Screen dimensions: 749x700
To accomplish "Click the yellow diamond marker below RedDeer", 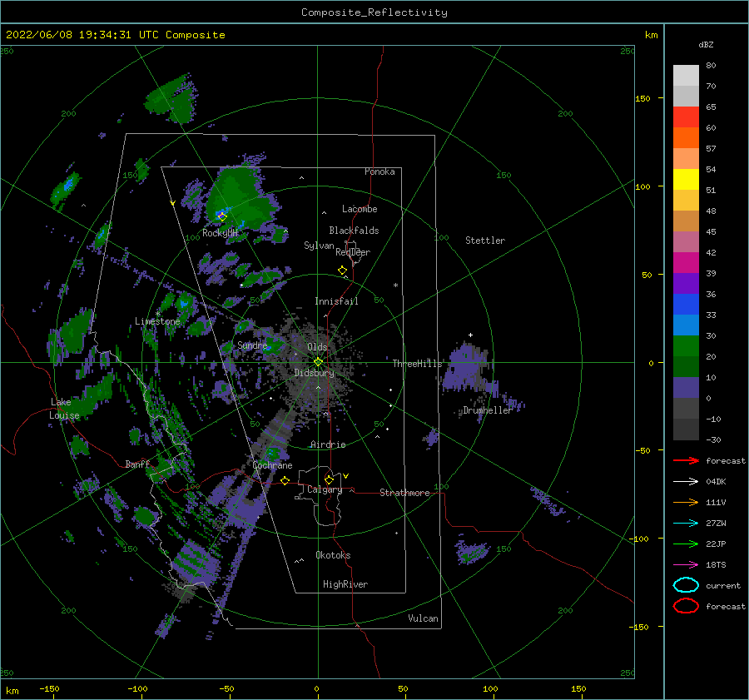I will point(342,271).
